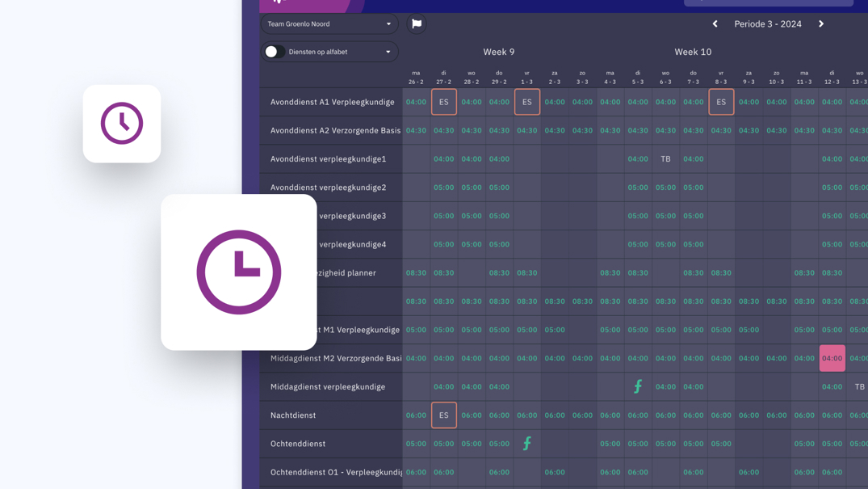The width and height of the screenshot is (868, 489).
Task: Click the small purple clock icon tile
Action: tap(122, 124)
